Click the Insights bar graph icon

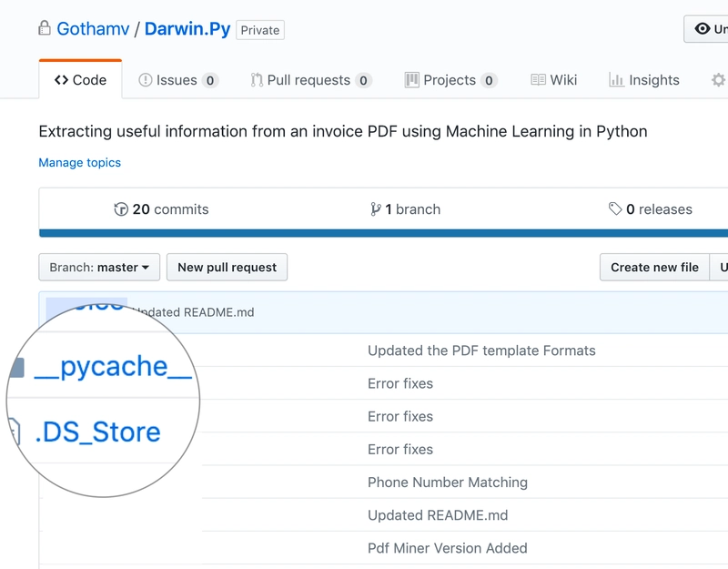point(616,80)
